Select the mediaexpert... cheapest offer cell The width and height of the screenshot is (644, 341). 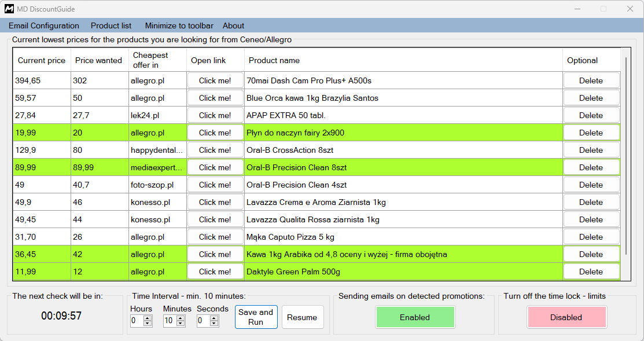click(x=158, y=167)
